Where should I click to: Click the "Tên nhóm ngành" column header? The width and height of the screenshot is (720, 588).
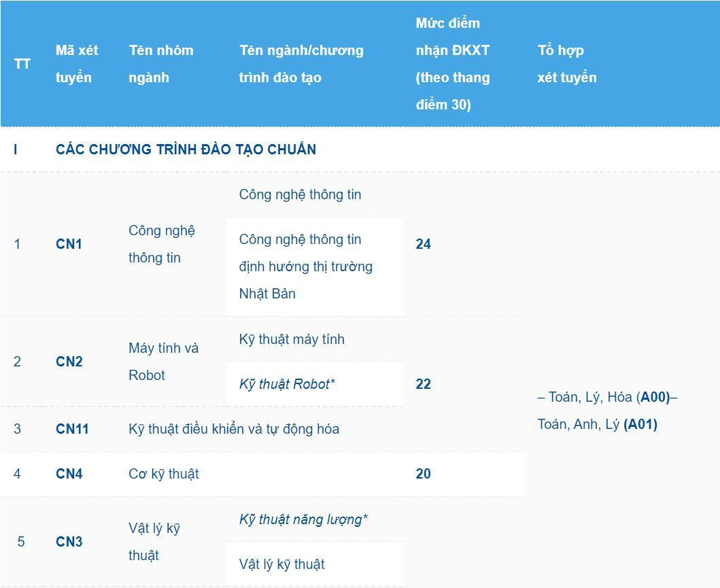coord(161,64)
